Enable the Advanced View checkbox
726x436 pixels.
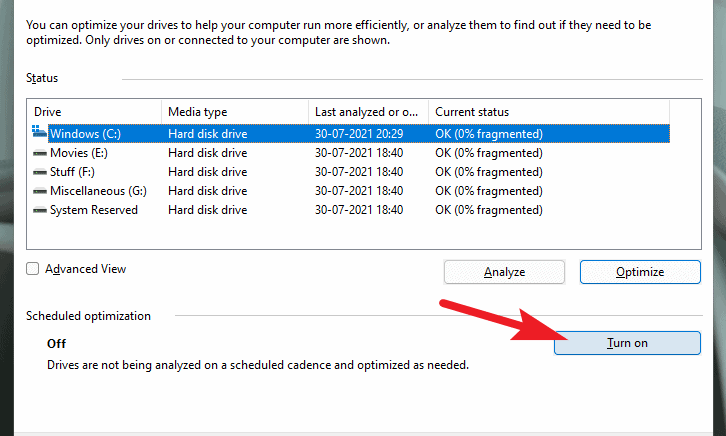(x=32, y=269)
